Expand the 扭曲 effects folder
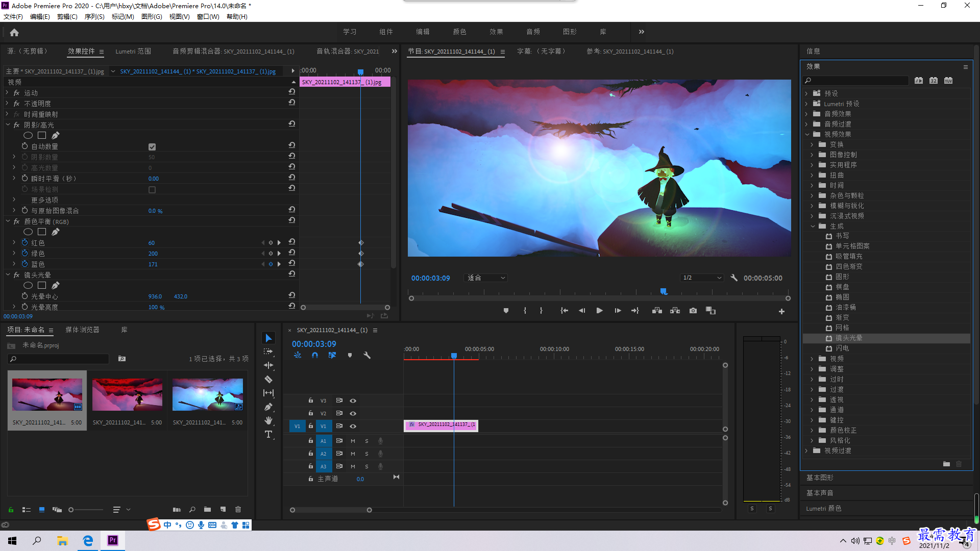 pyautogui.click(x=812, y=175)
